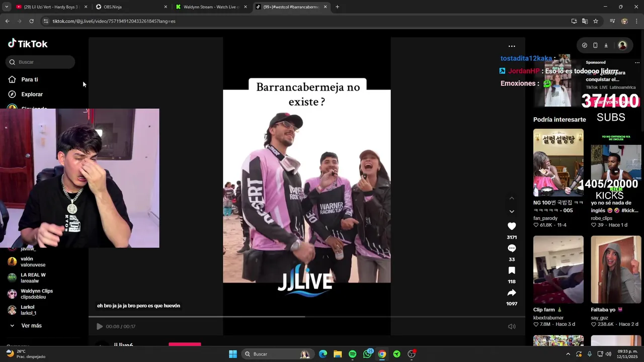Expand Ver más following accounts
Screen dimensions: 644x362
31,325
